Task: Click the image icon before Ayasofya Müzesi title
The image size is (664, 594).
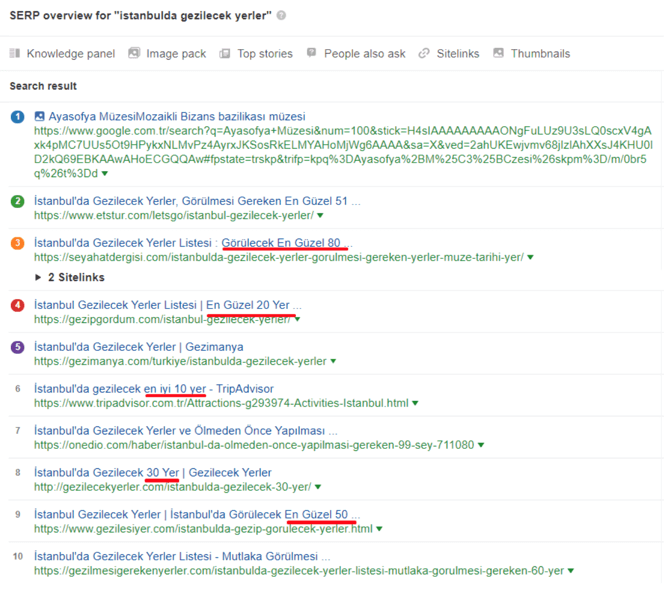Action: click(x=39, y=116)
